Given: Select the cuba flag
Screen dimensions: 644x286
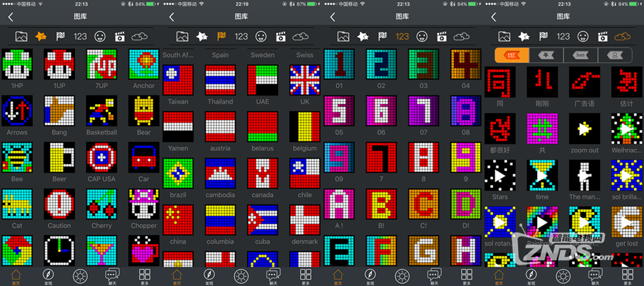Looking at the screenshot, I should 262,220.
